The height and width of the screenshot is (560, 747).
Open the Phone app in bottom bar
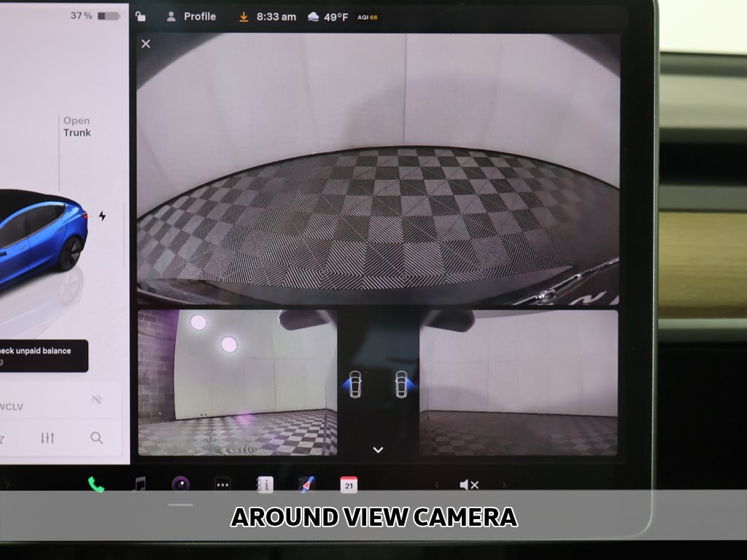[96, 484]
